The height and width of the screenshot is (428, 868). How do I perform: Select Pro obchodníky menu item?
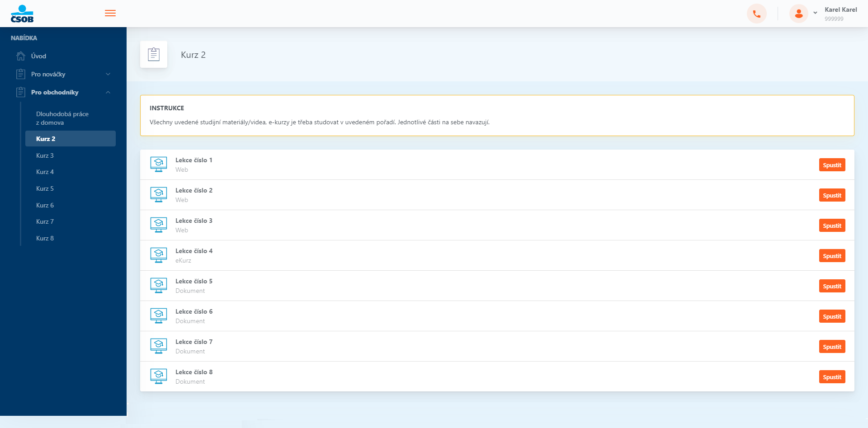click(x=55, y=92)
